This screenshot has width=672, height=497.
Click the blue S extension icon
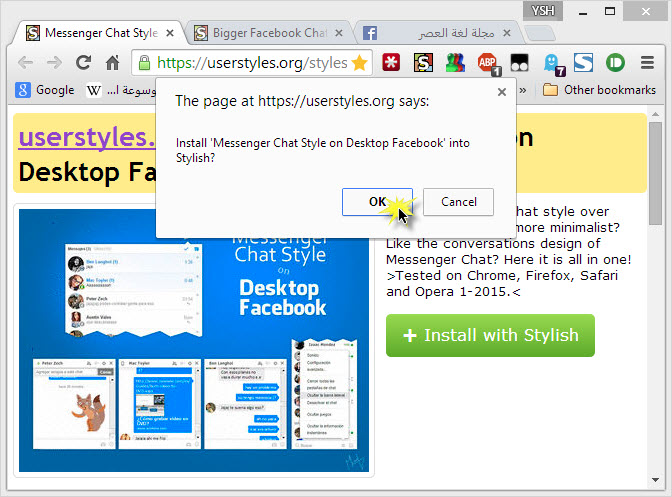coord(583,63)
